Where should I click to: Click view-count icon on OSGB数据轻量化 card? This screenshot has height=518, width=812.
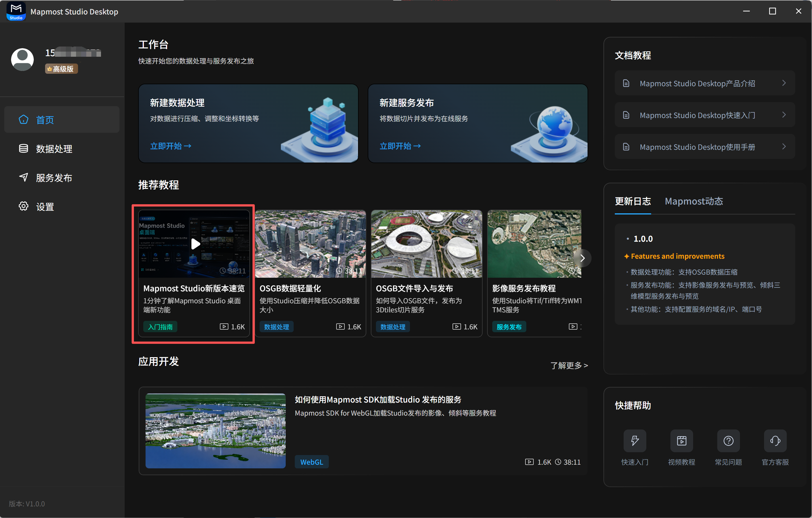[340, 327]
